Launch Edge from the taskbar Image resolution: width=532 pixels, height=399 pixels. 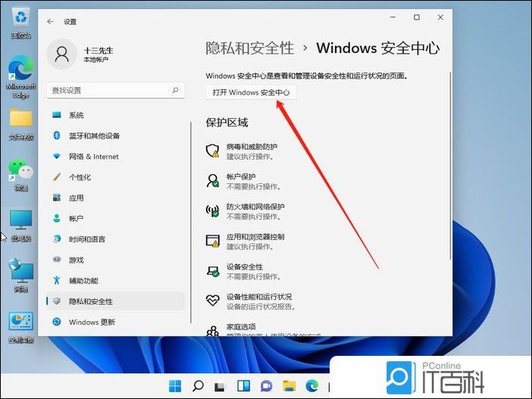pyautogui.click(x=312, y=386)
